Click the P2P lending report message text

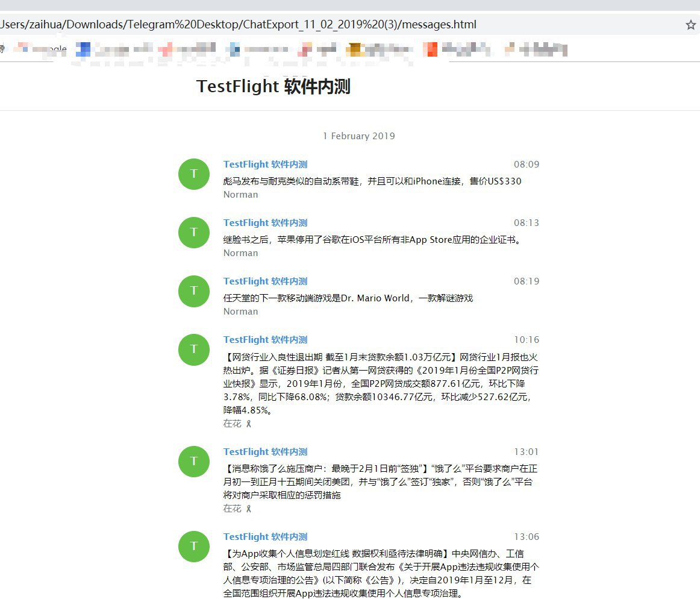click(x=381, y=384)
